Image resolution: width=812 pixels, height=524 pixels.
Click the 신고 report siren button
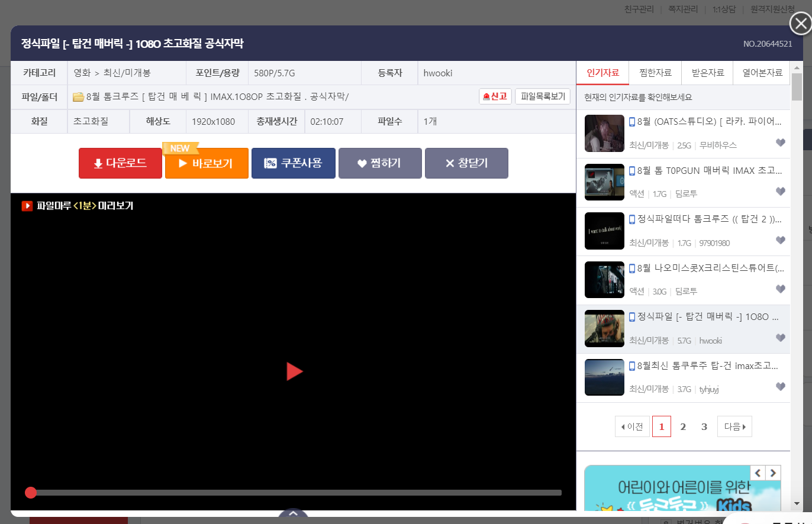[x=495, y=96]
